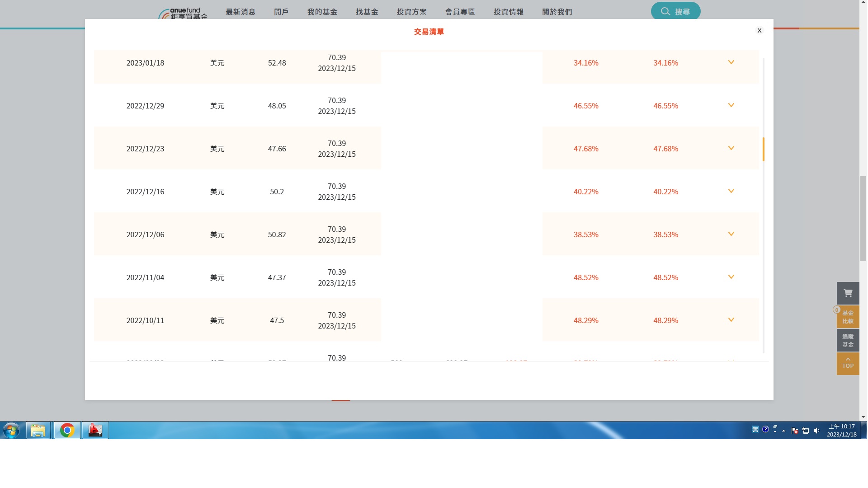Open the 找基金 menu
The width and height of the screenshot is (868, 488).
367,12
